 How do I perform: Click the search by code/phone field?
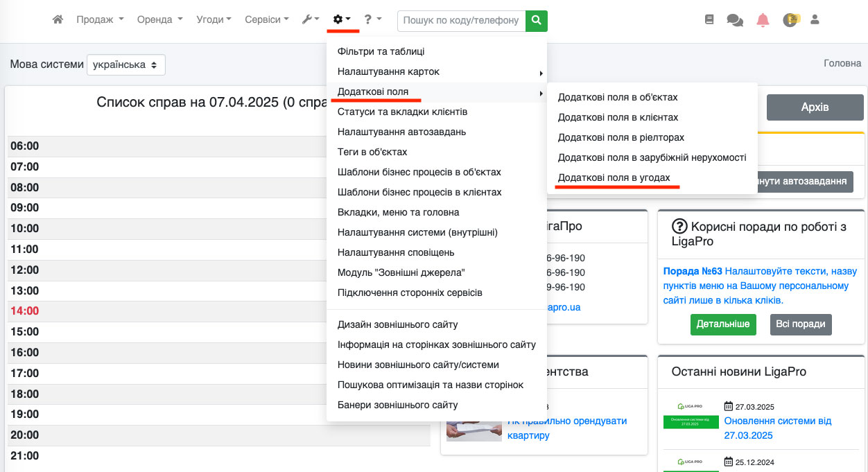(x=461, y=21)
